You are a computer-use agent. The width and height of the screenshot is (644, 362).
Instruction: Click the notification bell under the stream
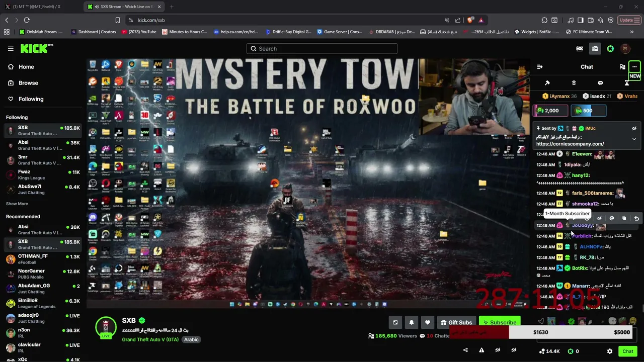click(x=412, y=322)
